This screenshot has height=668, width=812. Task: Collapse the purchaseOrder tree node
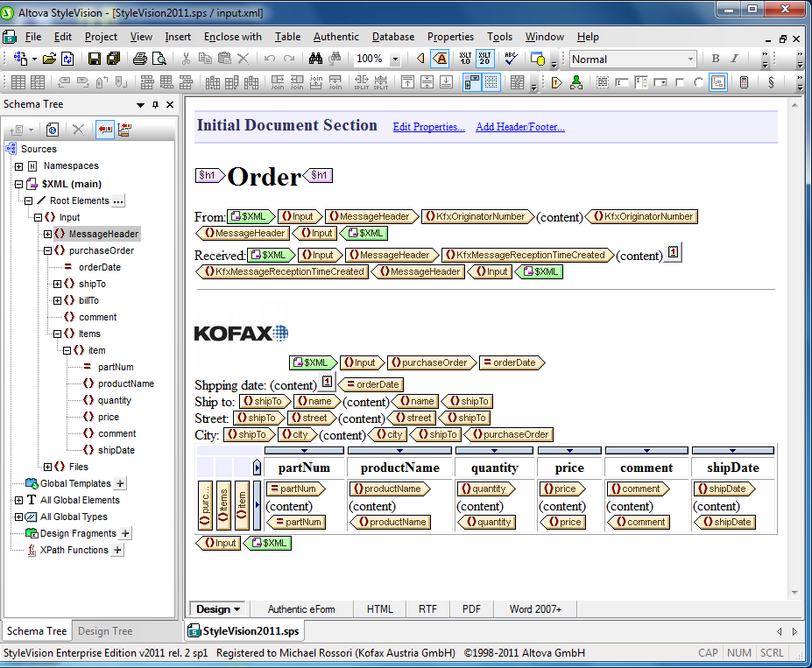tap(48, 250)
